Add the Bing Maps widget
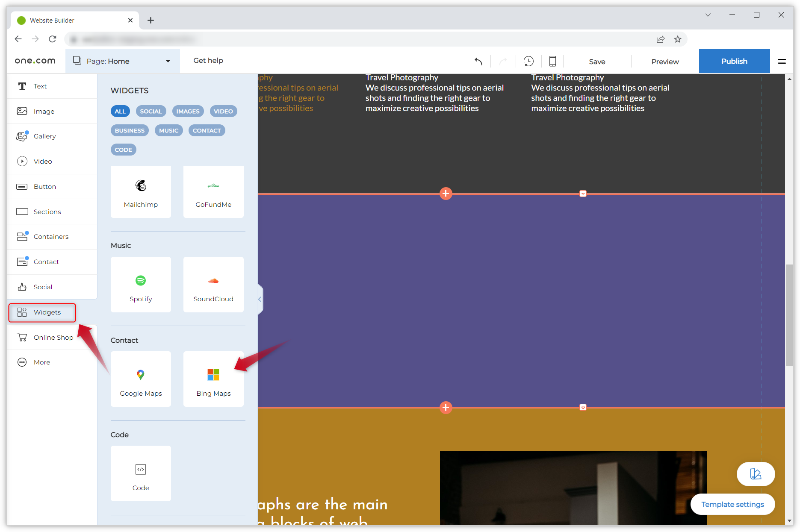800x532 pixels. click(x=213, y=379)
